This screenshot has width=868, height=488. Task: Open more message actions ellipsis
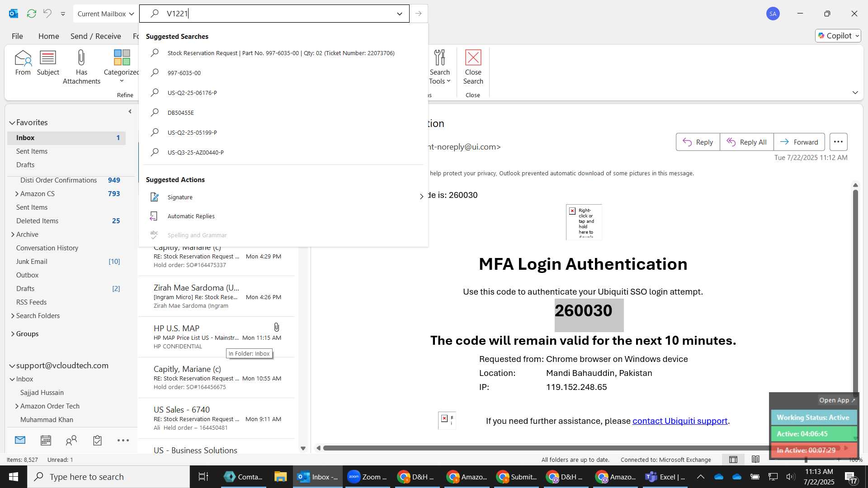tap(838, 142)
